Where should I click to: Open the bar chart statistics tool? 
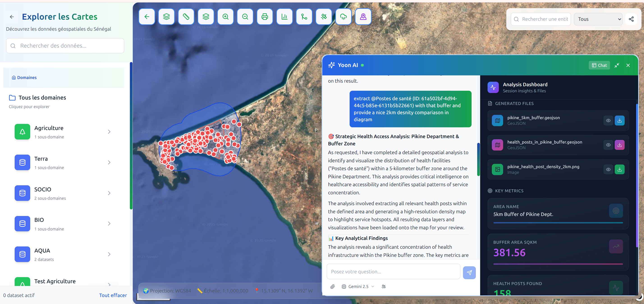click(x=284, y=17)
